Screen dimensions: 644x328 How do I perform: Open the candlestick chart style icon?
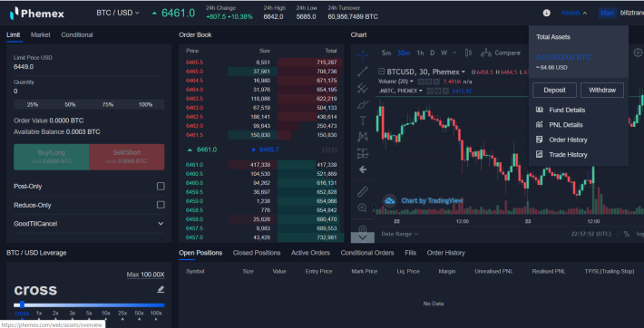[x=468, y=53]
